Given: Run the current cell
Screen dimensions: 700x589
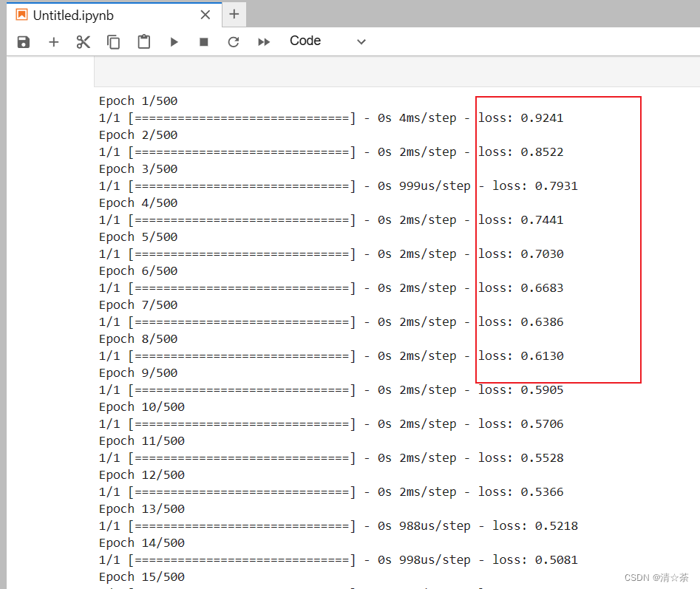Looking at the screenshot, I should tap(174, 41).
